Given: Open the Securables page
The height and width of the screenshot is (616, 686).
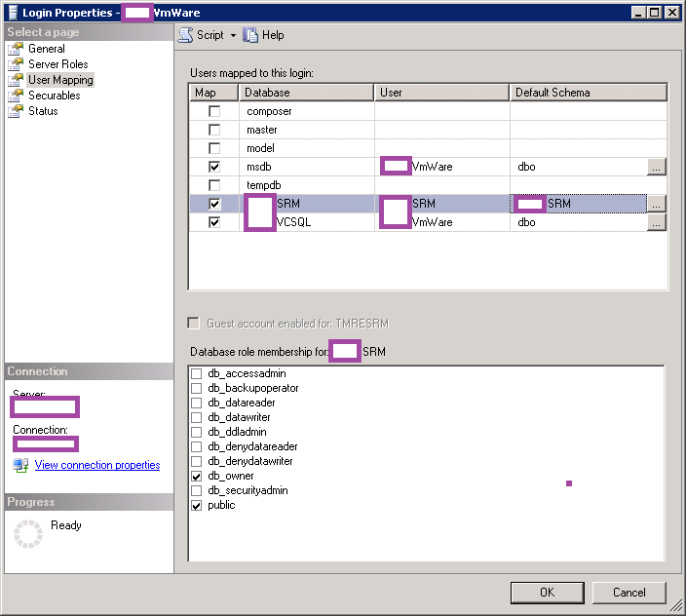Looking at the screenshot, I should [55, 96].
